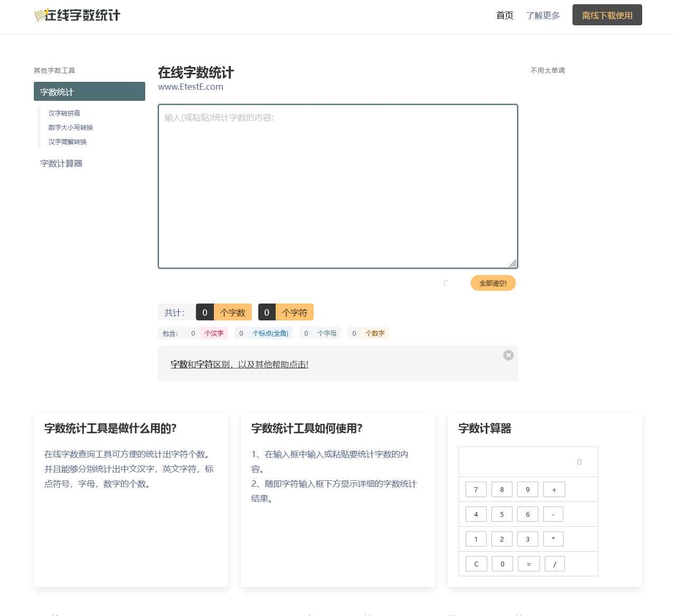Open the 汉字简繁转换 tool link
676x616 pixels.
68,141
